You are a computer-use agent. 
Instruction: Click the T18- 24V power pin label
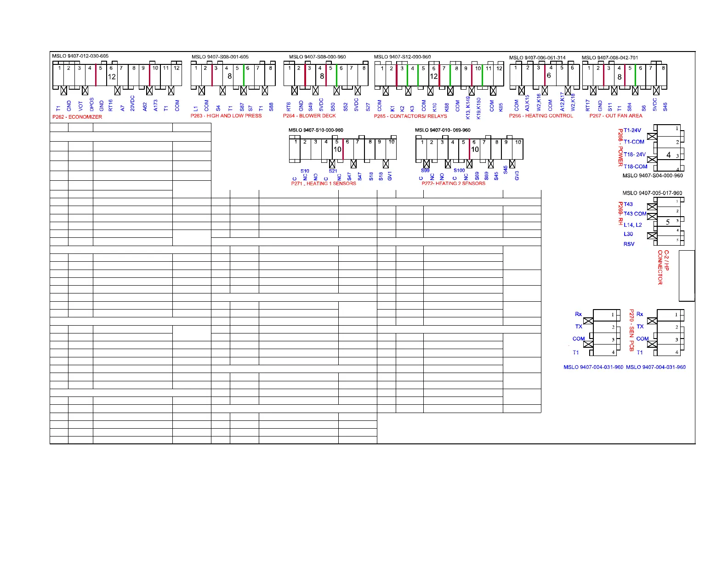point(635,155)
